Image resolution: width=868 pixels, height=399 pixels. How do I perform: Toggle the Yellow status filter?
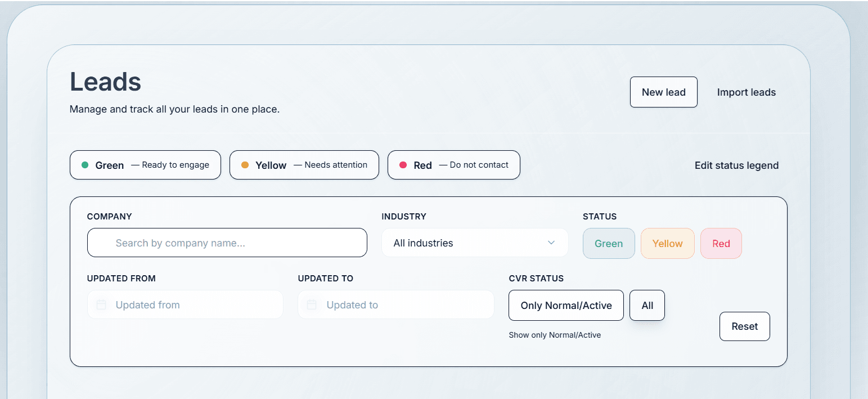point(667,244)
